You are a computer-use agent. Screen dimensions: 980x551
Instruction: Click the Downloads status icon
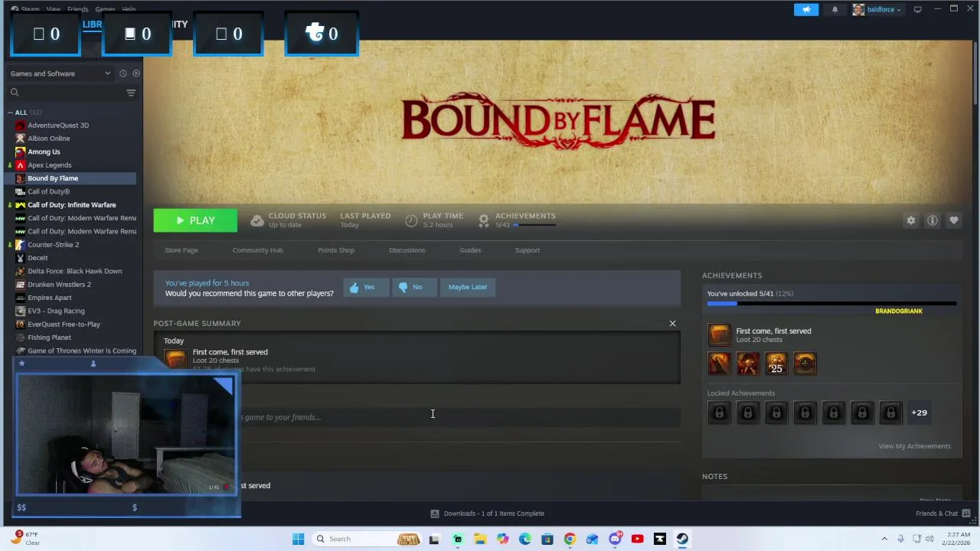point(435,514)
